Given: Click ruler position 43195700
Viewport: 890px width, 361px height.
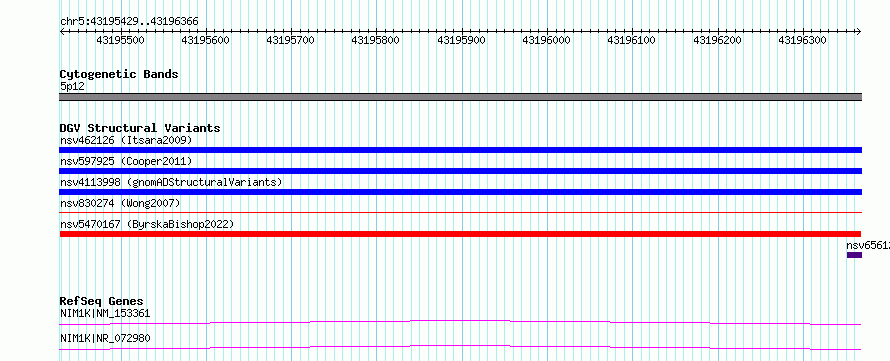Looking at the screenshot, I should coord(291,40).
